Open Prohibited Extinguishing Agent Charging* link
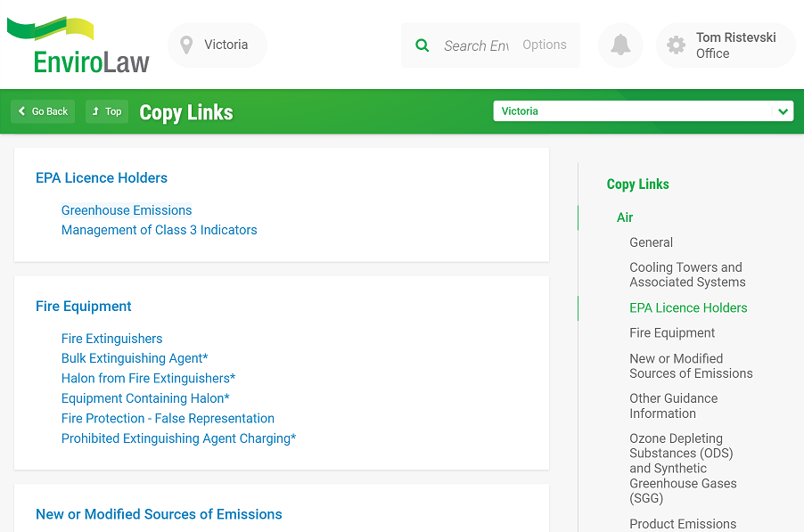The width and height of the screenshot is (804, 532). (x=179, y=438)
